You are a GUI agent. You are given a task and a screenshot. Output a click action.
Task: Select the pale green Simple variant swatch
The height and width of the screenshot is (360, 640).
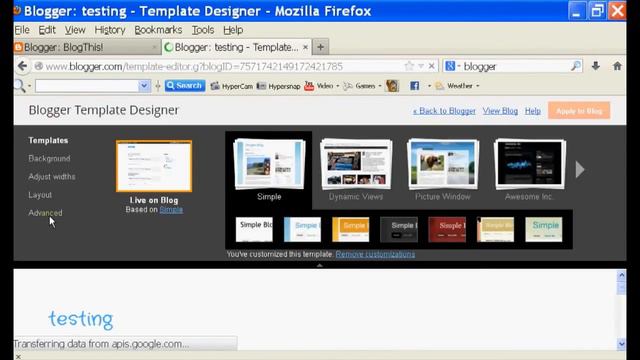543,229
